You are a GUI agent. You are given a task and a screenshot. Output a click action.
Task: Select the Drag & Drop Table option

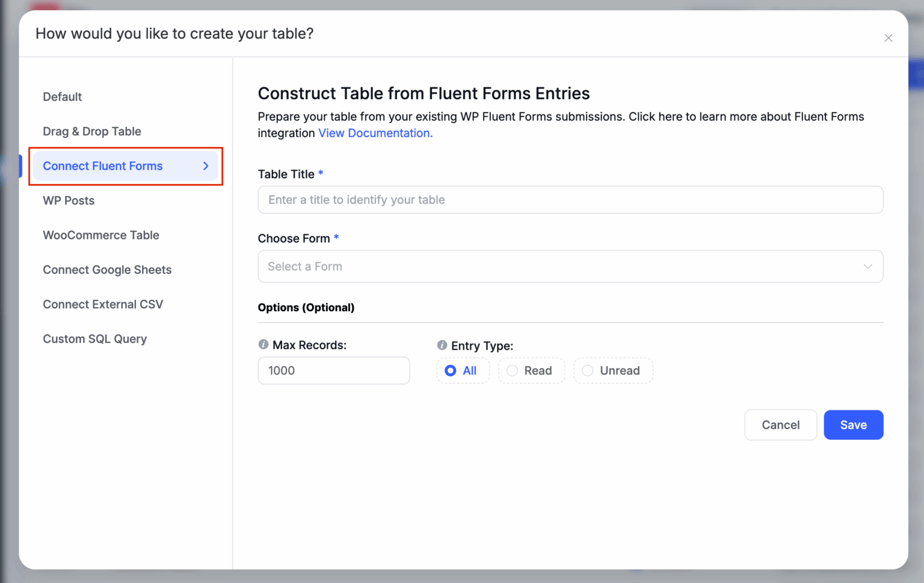pos(92,131)
